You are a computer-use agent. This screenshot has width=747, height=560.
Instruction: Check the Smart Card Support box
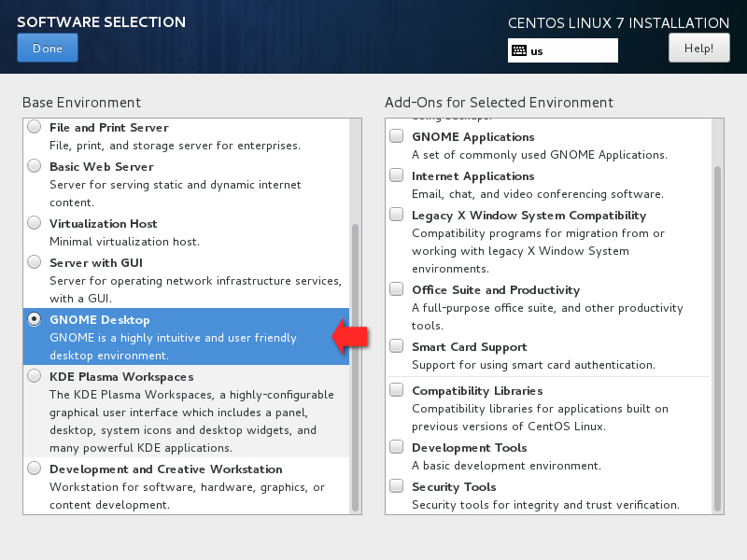[x=396, y=346]
